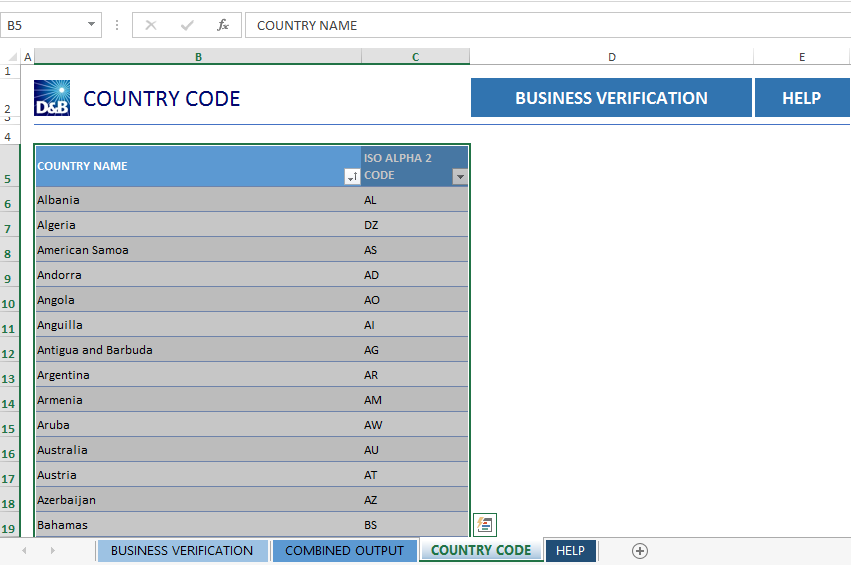The image size is (851, 565).
Task: Click the Andorra cell
Action: tap(198, 275)
